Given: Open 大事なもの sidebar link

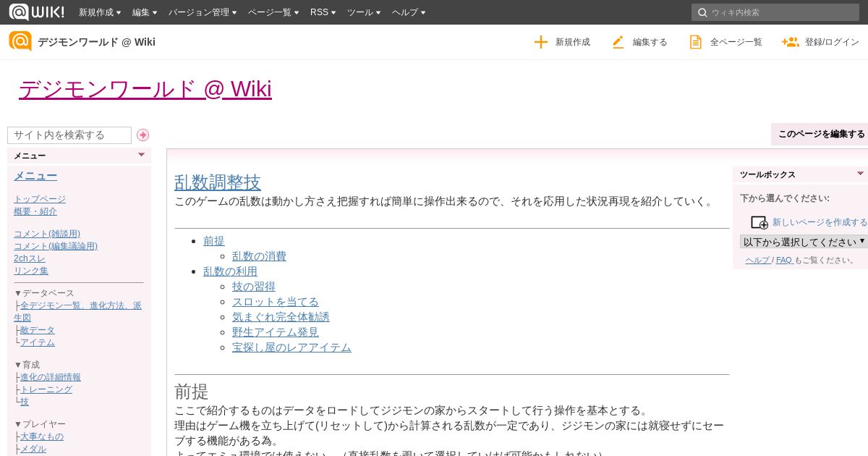Looking at the screenshot, I should point(42,436).
